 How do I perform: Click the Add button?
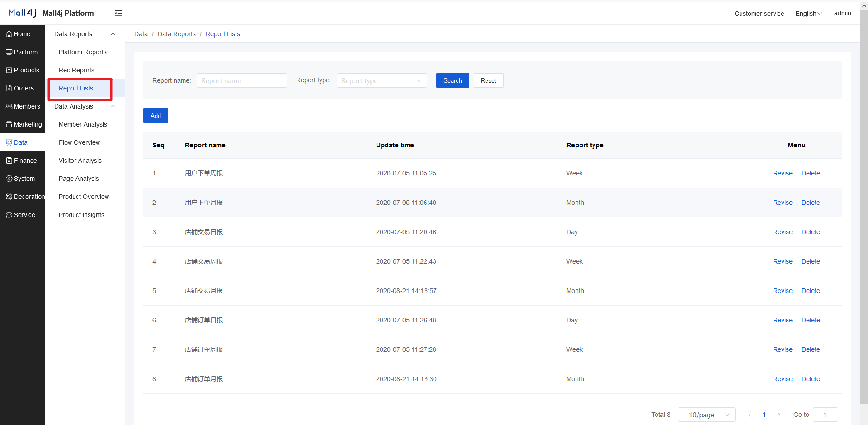click(156, 115)
